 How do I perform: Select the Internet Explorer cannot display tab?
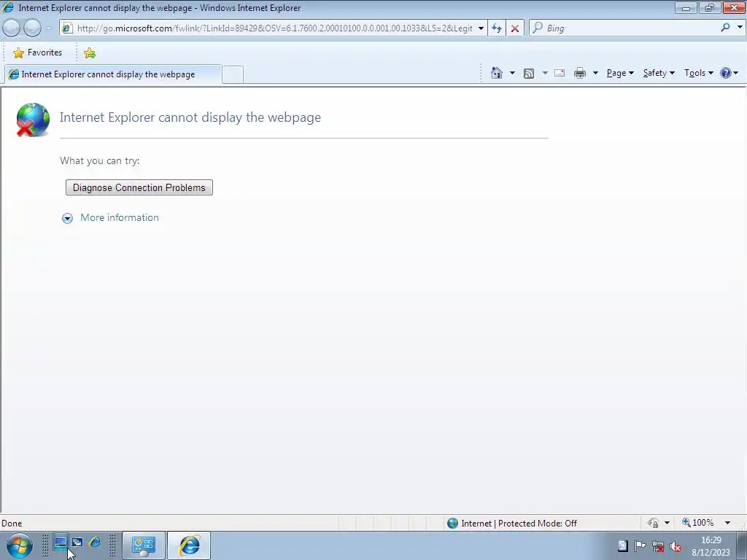click(113, 74)
